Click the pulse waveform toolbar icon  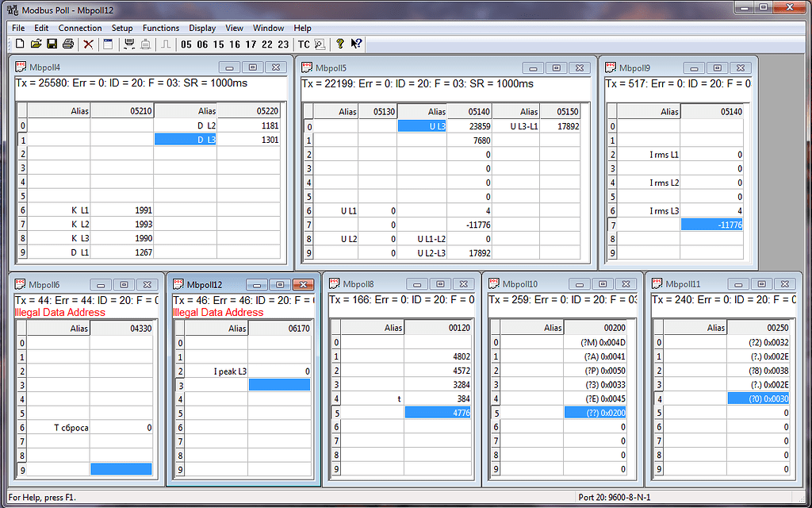[x=166, y=44]
